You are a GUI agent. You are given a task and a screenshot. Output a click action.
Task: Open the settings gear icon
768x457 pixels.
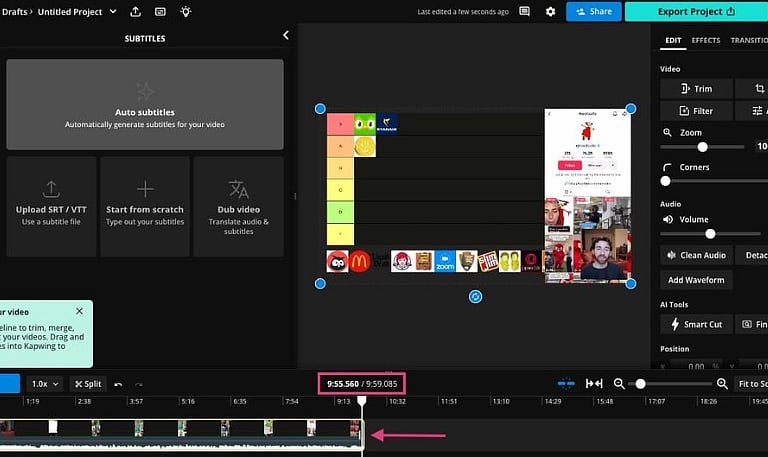tap(551, 11)
